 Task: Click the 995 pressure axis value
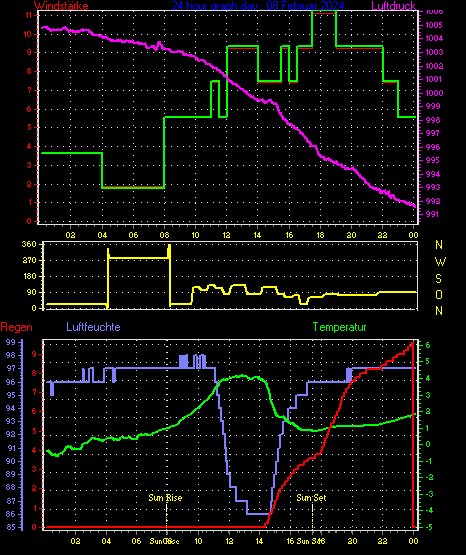(x=432, y=160)
